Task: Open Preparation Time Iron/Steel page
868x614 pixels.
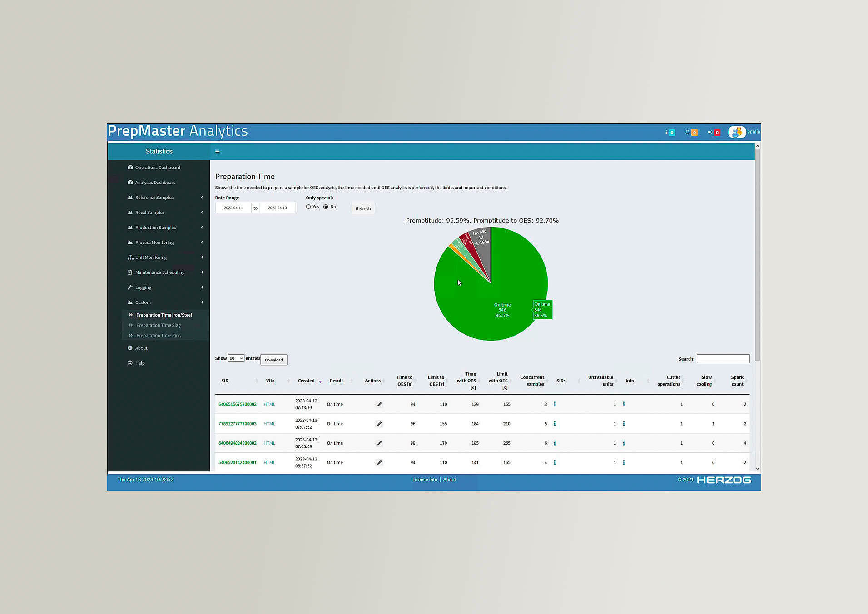Action: [164, 315]
